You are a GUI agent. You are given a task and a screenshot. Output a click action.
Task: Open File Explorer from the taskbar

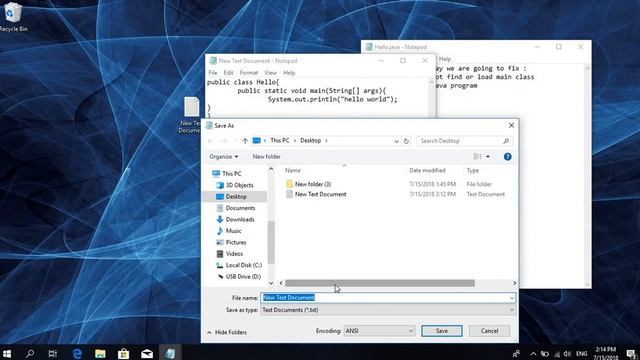(100, 353)
